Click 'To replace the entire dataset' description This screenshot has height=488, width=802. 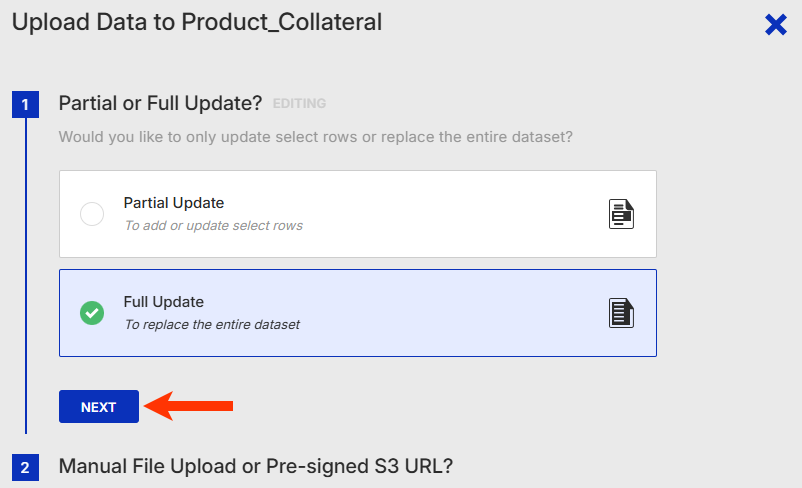[212, 325]
